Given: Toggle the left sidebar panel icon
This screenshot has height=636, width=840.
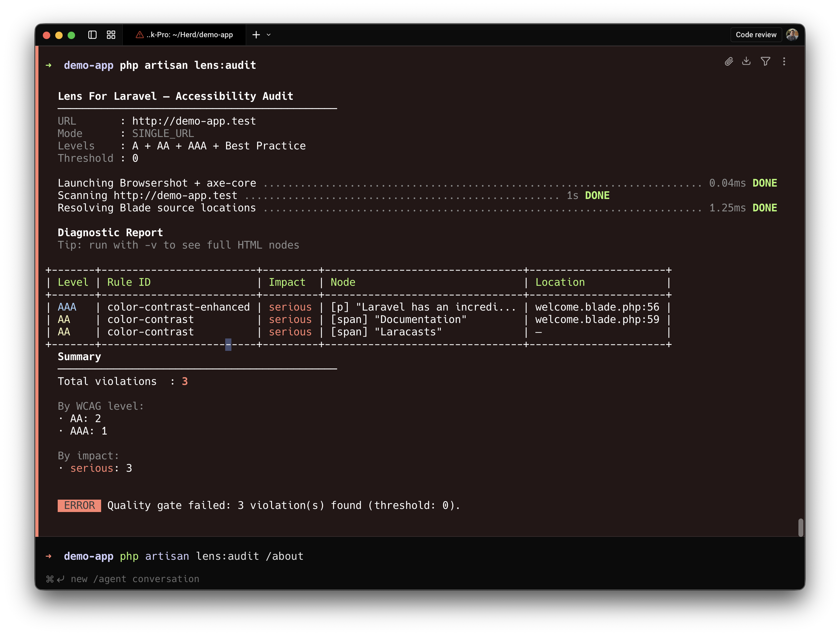Looking at the screenshot, I should click(92, 35).
